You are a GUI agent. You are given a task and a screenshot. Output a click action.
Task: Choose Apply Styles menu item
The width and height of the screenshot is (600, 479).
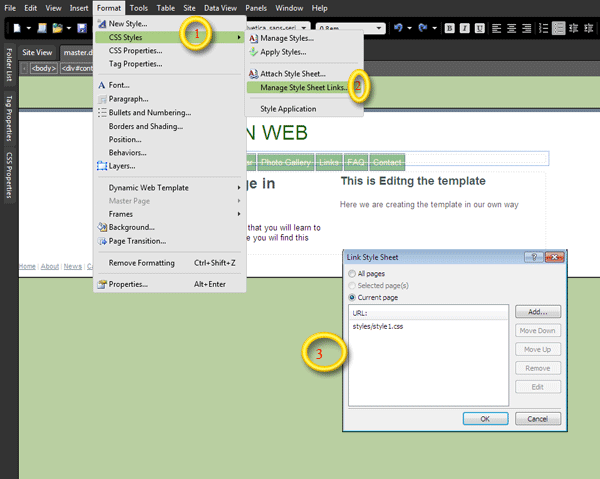pyautogui.click(x=304, y=52)
